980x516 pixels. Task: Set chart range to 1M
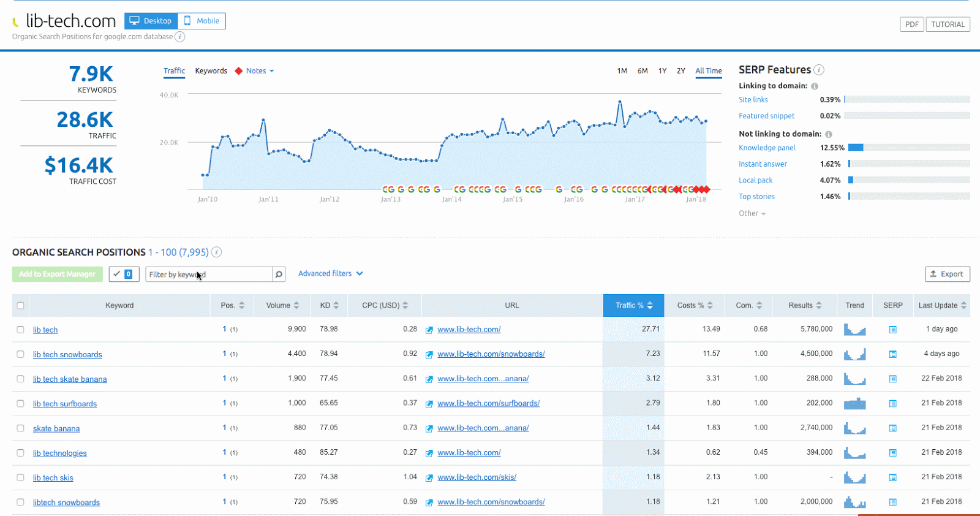[x=622, y=71]
